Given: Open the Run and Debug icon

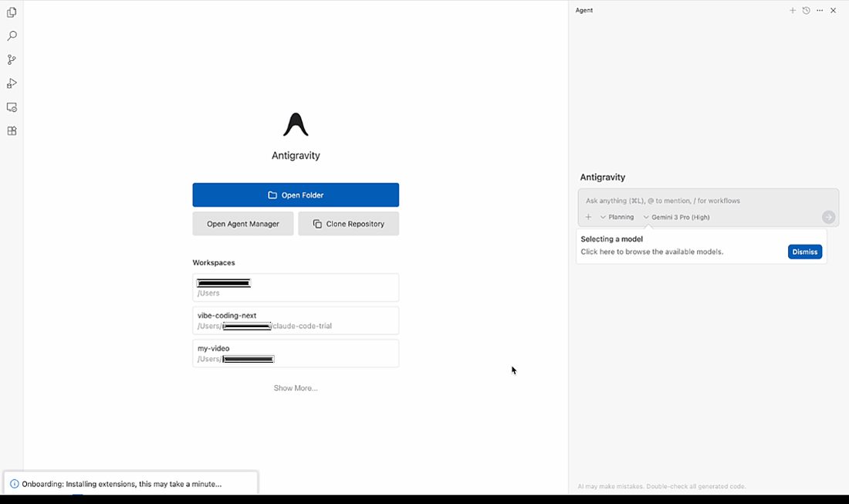Looking at the screenshot, I should tap(12, 83).
